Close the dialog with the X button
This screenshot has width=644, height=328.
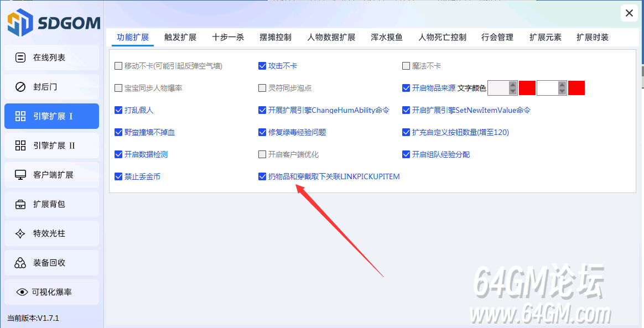click(x=629, y=13)
